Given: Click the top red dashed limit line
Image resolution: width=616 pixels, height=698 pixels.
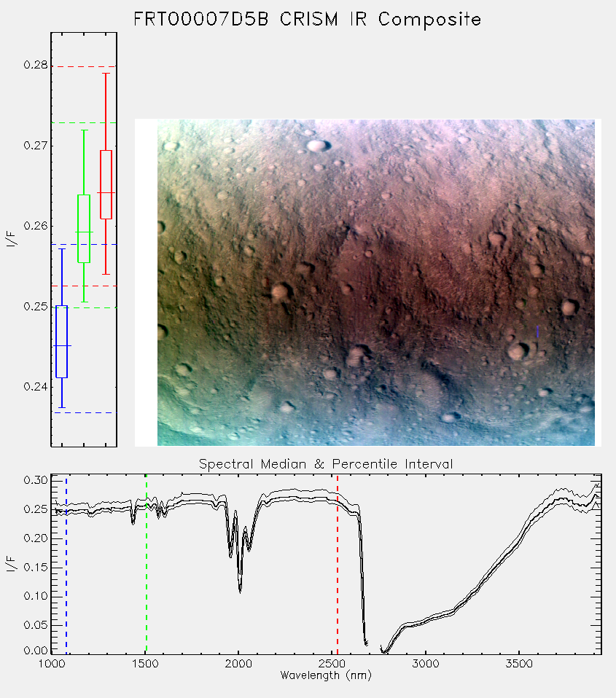Looking at the screenshot, I should (84, 67).
